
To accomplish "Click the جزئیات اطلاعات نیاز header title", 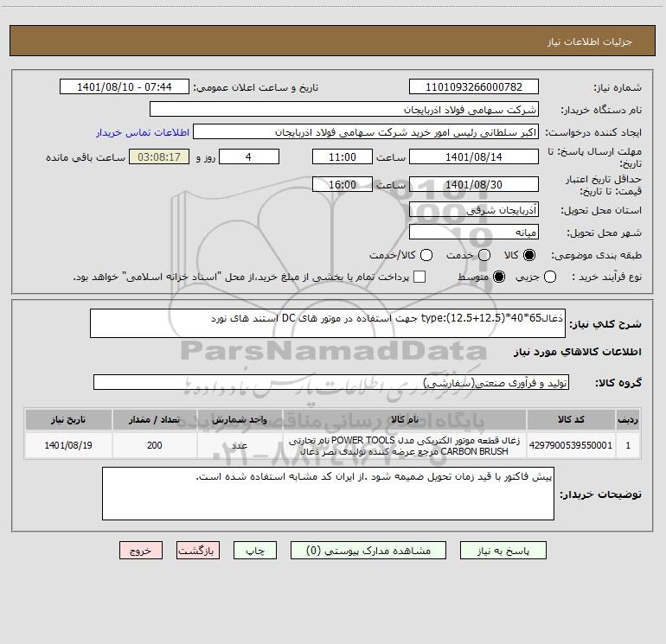I will tap(590, 41).
